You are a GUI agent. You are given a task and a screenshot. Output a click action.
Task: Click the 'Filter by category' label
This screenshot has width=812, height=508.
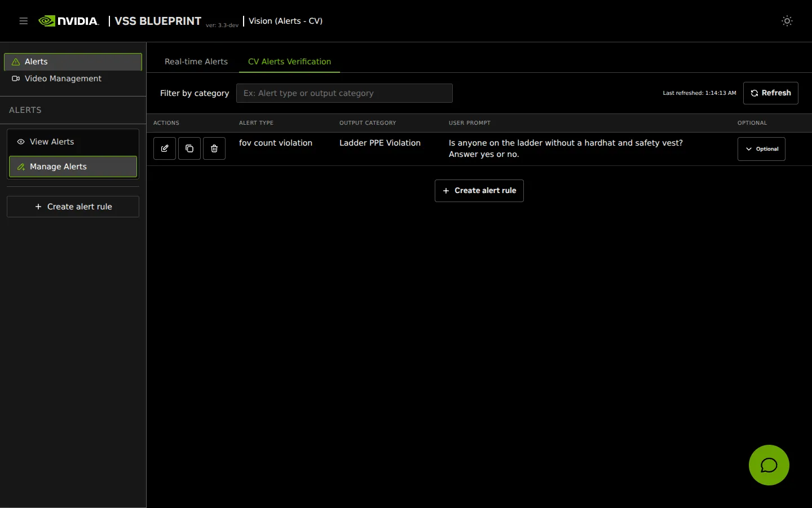(x=195, y=93)
